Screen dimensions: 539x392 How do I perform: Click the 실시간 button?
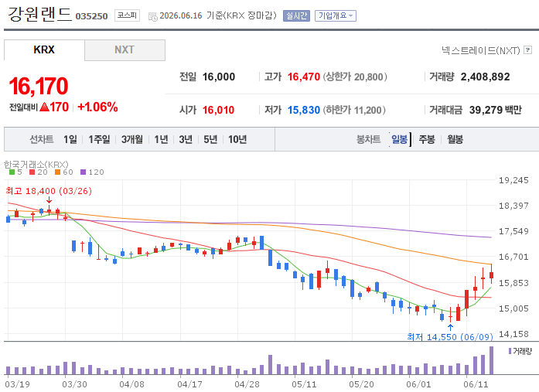296,15
